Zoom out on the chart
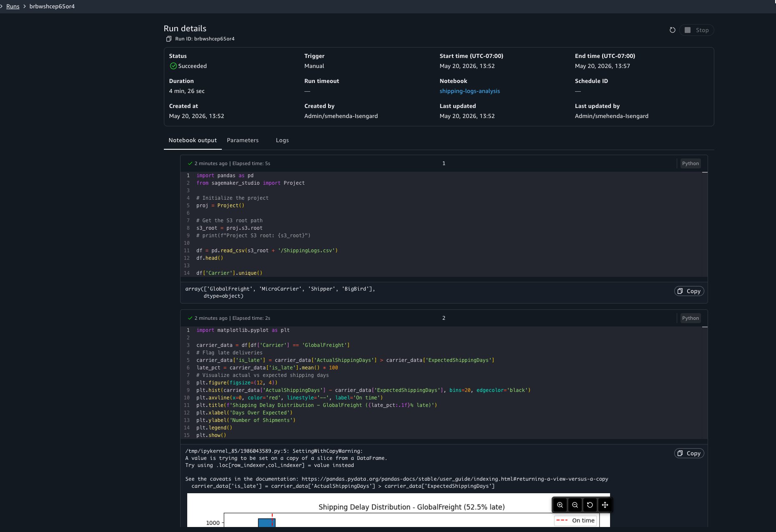Image resolution: width=776 pixels, height=532 pixels. (575, 505)
